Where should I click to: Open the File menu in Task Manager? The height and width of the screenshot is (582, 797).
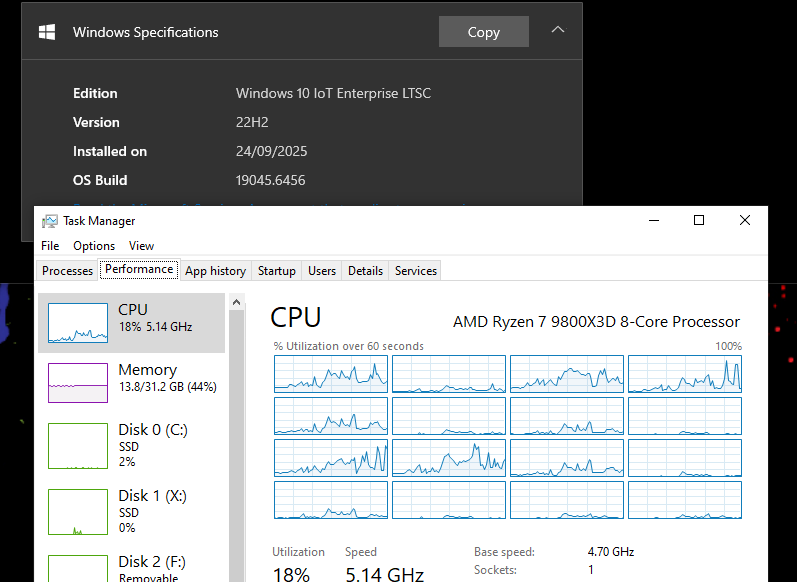50,246
